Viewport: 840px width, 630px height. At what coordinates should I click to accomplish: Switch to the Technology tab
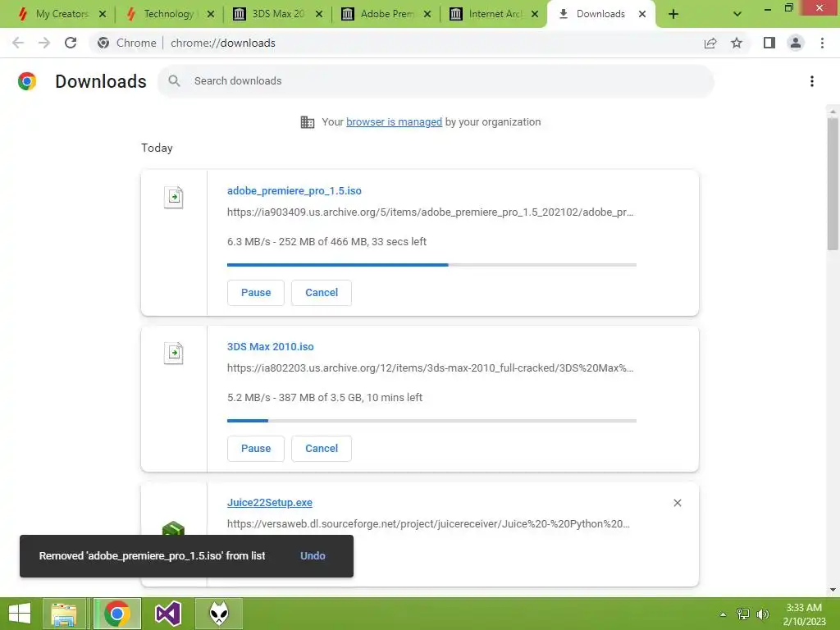167,14
